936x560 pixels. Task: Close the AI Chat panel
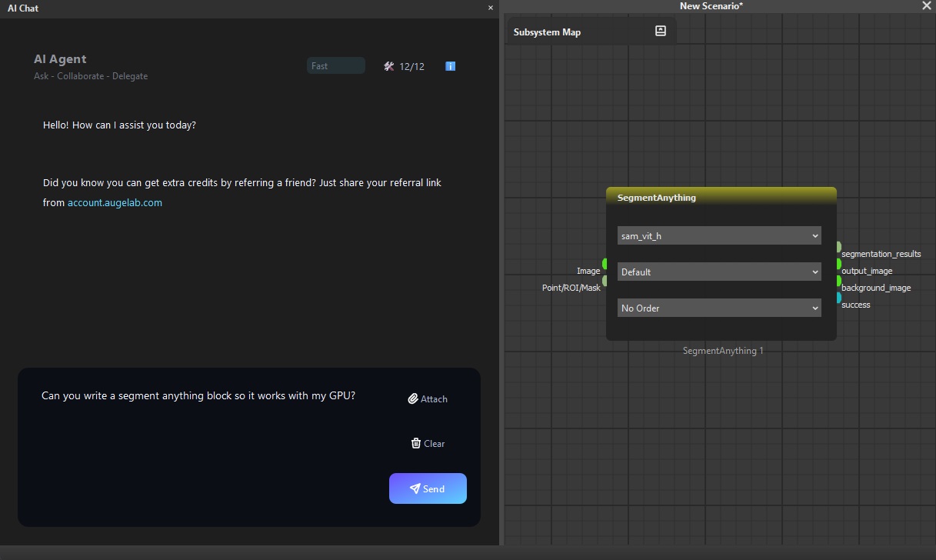click(491, 8)
